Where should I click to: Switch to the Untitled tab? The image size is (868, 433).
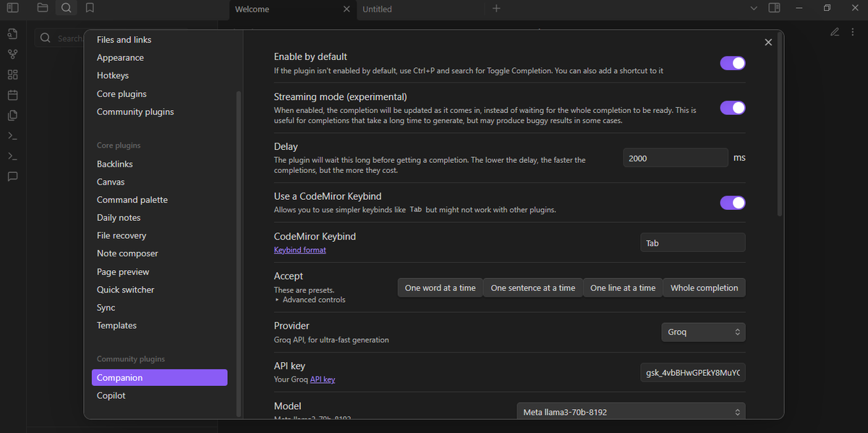(x=420, y=9)
